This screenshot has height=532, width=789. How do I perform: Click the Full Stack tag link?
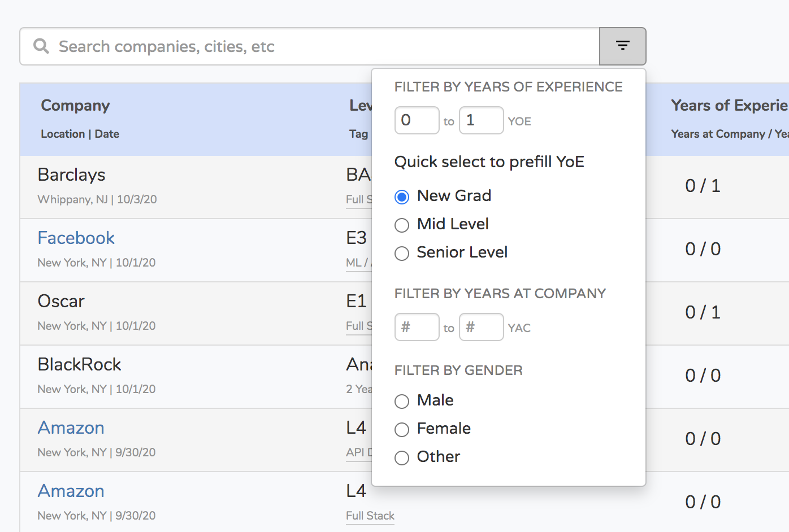[370, 516]
